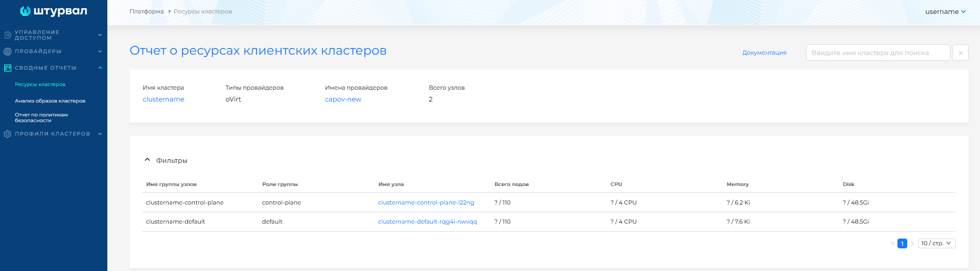This screenshot has height=271, width=980.
Task: Click the Имя узла column header
Action: [x=391, y=184]
